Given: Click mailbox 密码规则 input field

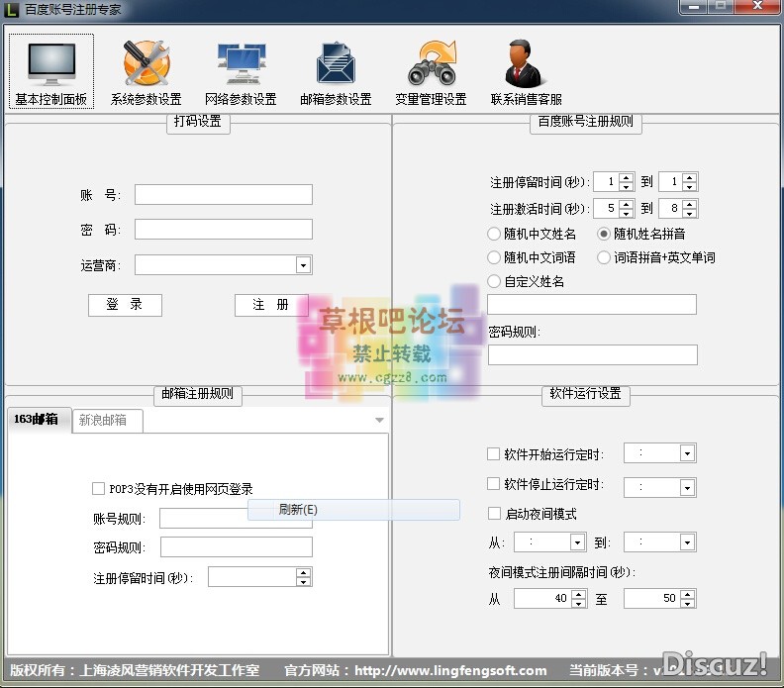Looking at the screenshot, I should click(237, 547).
